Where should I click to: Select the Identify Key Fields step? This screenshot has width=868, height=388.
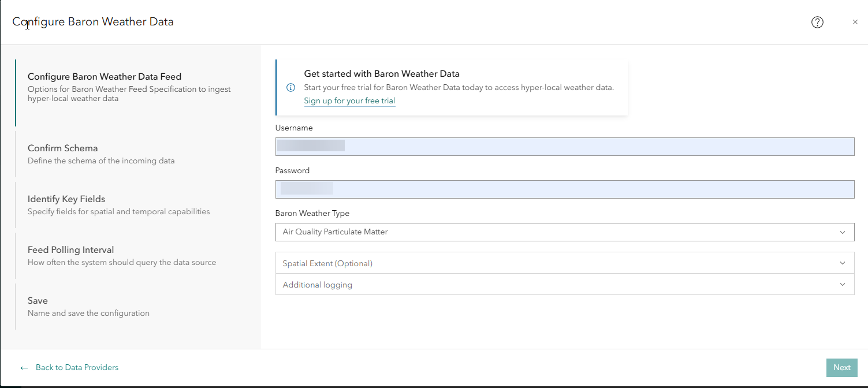pos(66,199)
